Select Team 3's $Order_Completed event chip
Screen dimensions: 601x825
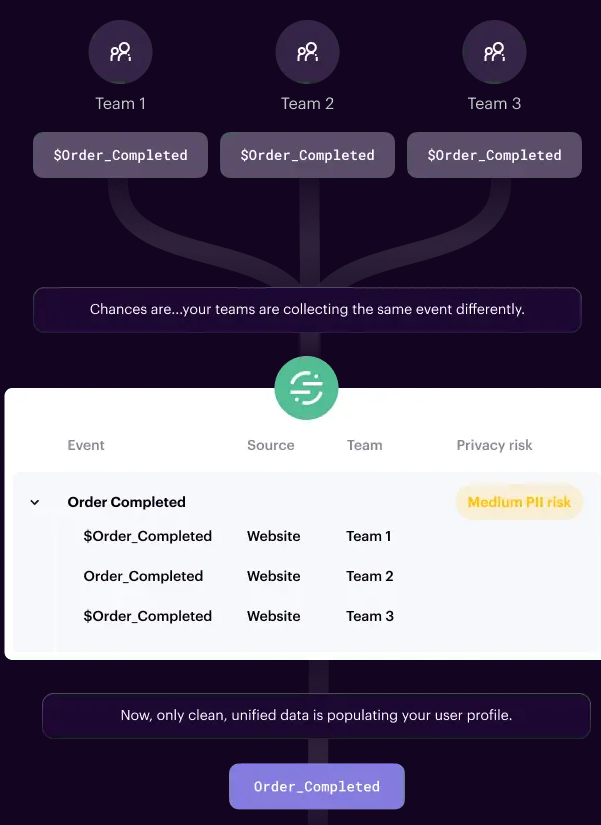(x=494, y=155)
